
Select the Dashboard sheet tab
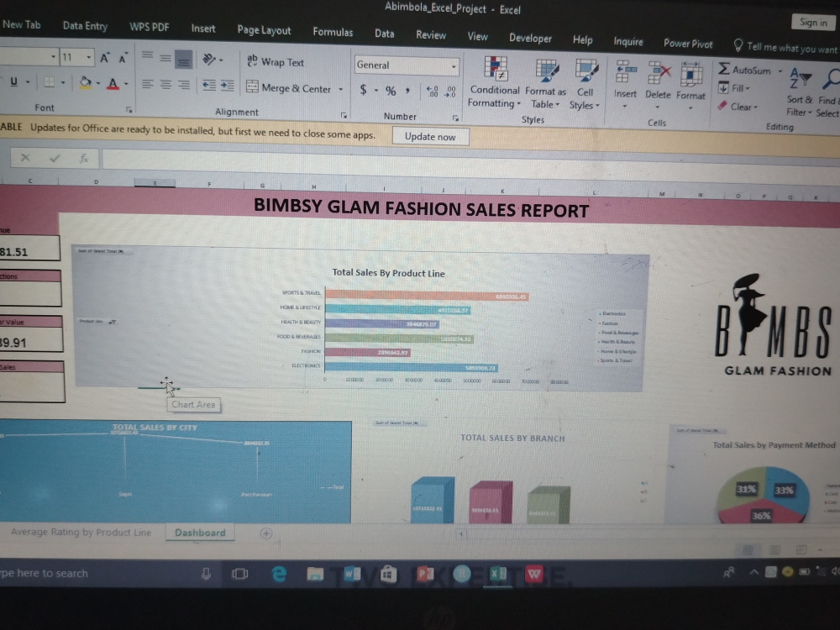coord(200,533)
